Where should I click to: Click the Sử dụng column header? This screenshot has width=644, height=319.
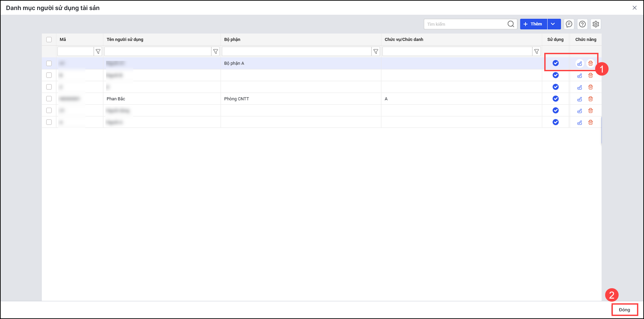[556, 39]
